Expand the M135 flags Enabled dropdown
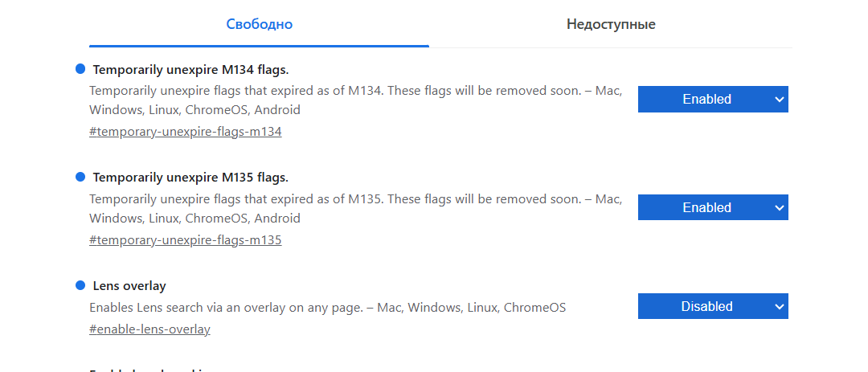Viewport: 868px width, 372px height. [706, 207]
